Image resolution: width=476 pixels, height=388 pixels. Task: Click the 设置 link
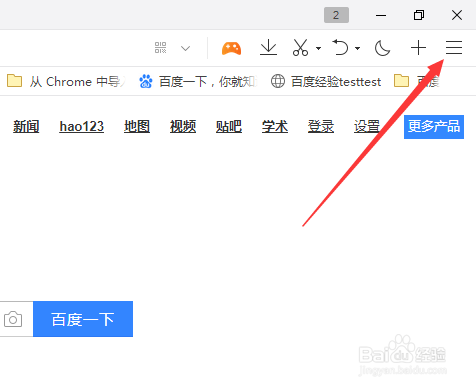(367, 127)
